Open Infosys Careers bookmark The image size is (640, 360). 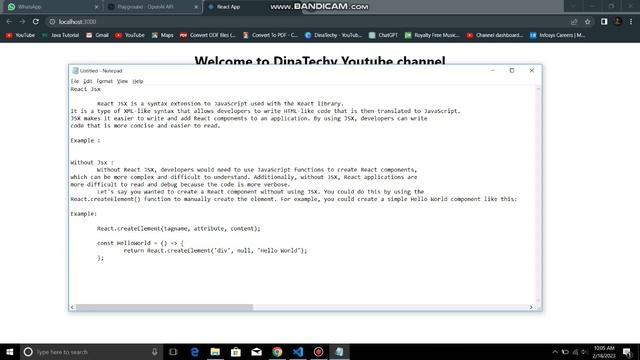tap(558, 35)
